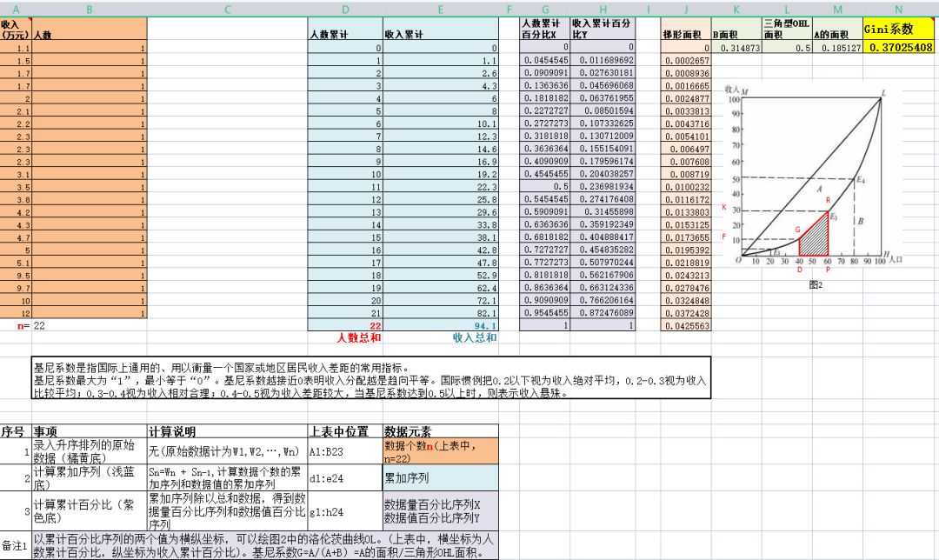Viewport: 939px width, 560px height.
Task: Click the orange 数据个数n cell
Action: click(441, 451)
